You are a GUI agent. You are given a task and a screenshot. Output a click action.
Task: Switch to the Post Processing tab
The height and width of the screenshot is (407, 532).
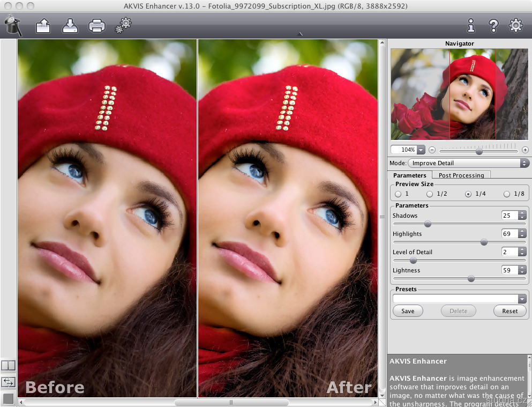(461, 175)
